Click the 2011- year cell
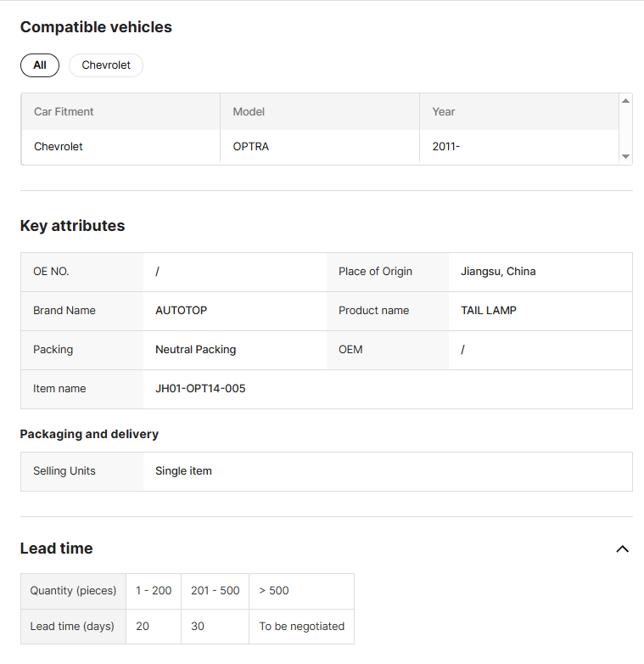Screen dimensions: 644x664 pyautogui.click(x=446, y=146)
